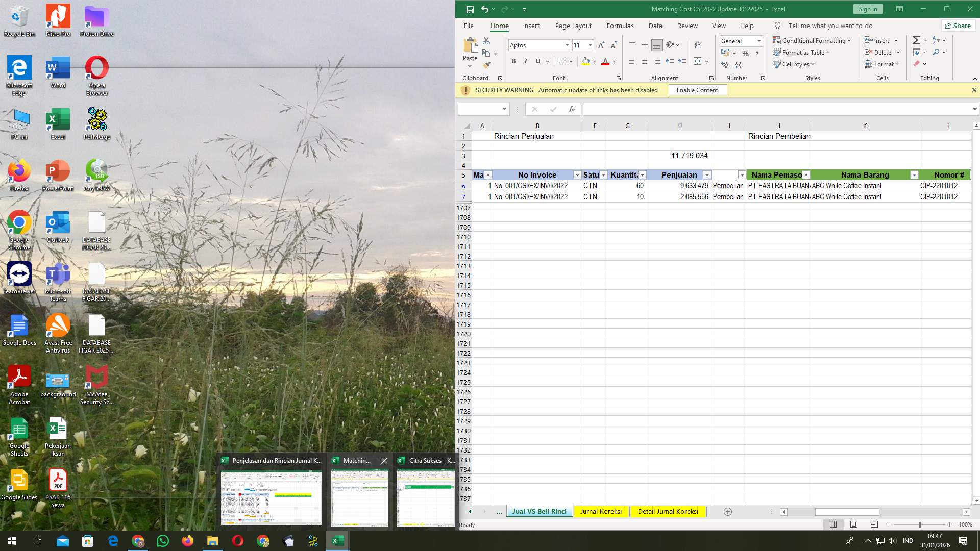Click the Share button
This screenshot has height=551, width=980.
tap(959, 26)
